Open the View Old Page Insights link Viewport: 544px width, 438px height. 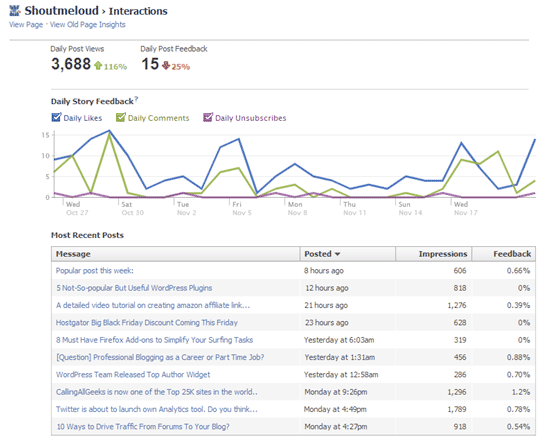pos(88,25)
